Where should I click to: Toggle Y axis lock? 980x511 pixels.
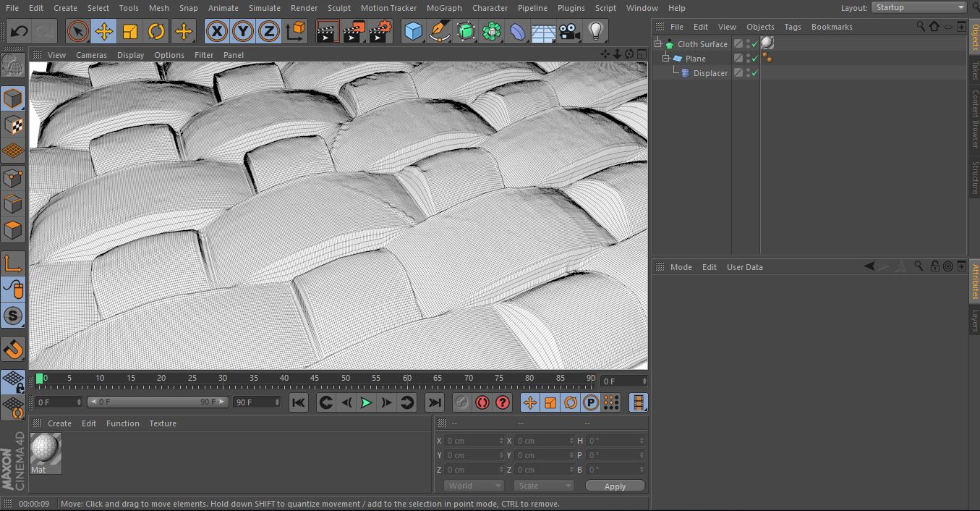coord(243,32)
